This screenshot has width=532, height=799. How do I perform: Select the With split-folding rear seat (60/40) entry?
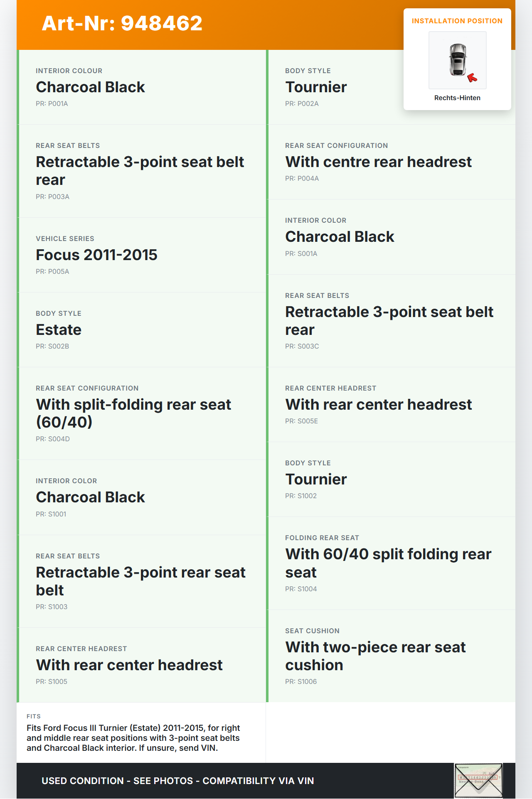coord(133,413)
